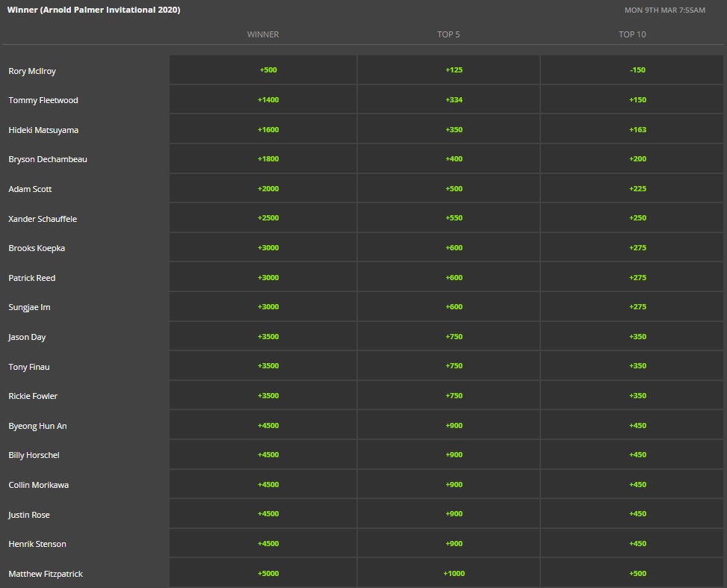Viewport: 727px width, 588px height.
Task: Choose Patrick Reed Top 10 at +275
Action: [x=631, y=277]
